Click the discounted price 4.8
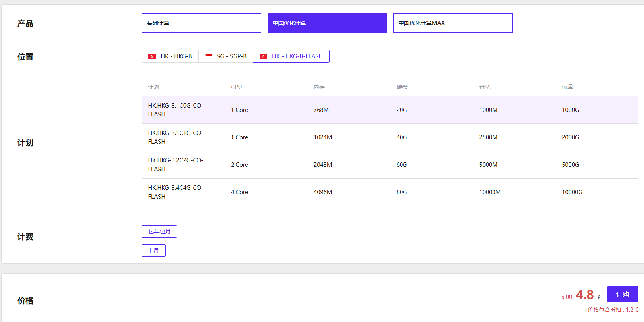Screen dimensions: 644x322 coord(585,295)
